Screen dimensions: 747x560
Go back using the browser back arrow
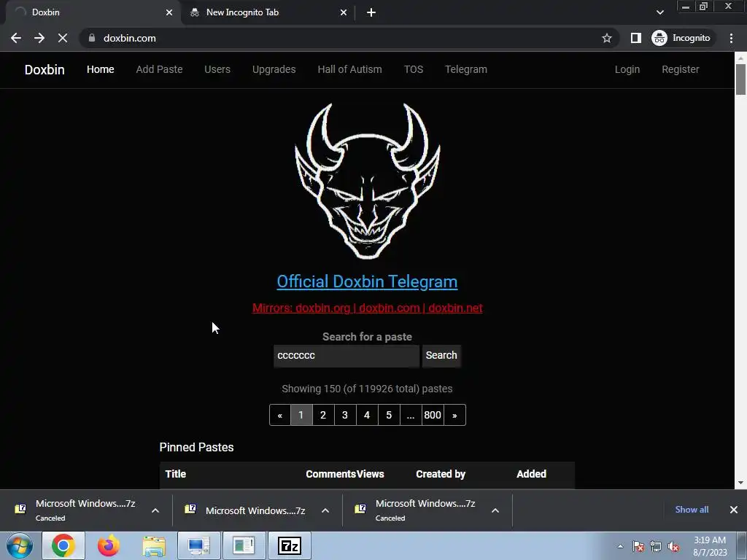[16, 38]
